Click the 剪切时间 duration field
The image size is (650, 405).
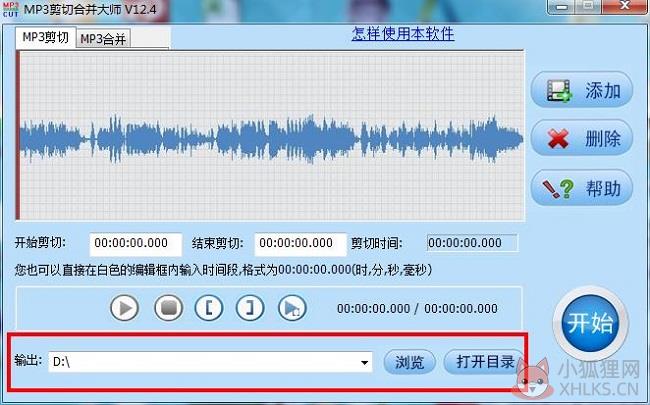point(472,243)
